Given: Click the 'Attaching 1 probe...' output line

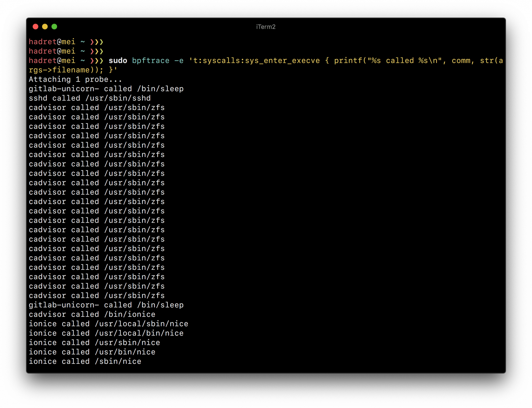Looking at the screenshot, I should [x=75, y=79].
